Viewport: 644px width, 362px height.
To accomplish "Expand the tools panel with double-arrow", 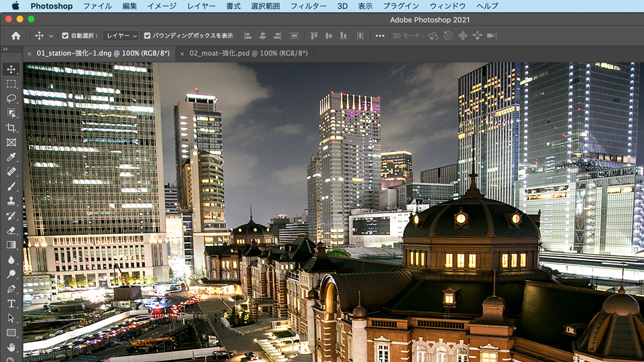I will click(5, 49).
